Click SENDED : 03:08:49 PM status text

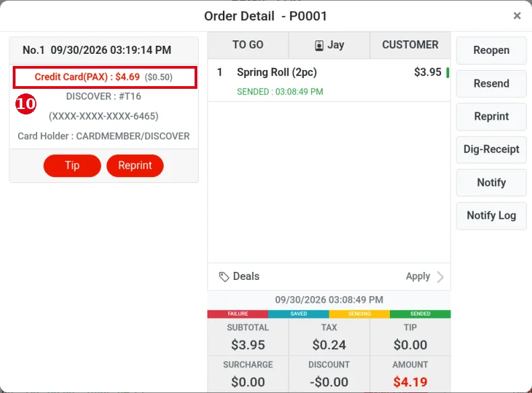tap(280, 92)
